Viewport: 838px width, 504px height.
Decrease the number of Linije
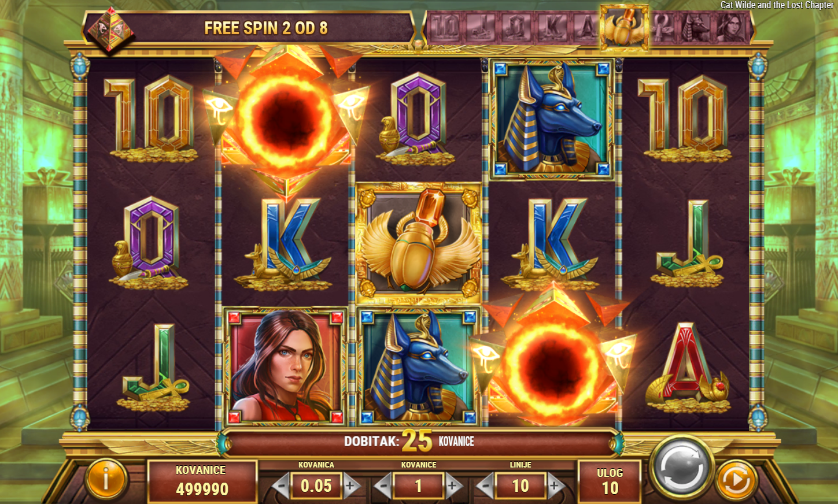tap(485, 486)
